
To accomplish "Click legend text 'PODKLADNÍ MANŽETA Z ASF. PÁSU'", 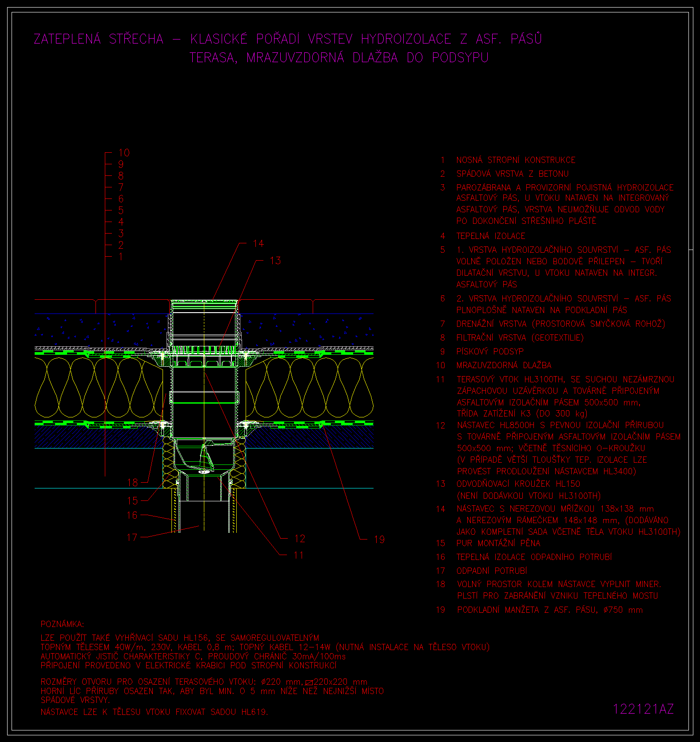I will click(528, 610).
